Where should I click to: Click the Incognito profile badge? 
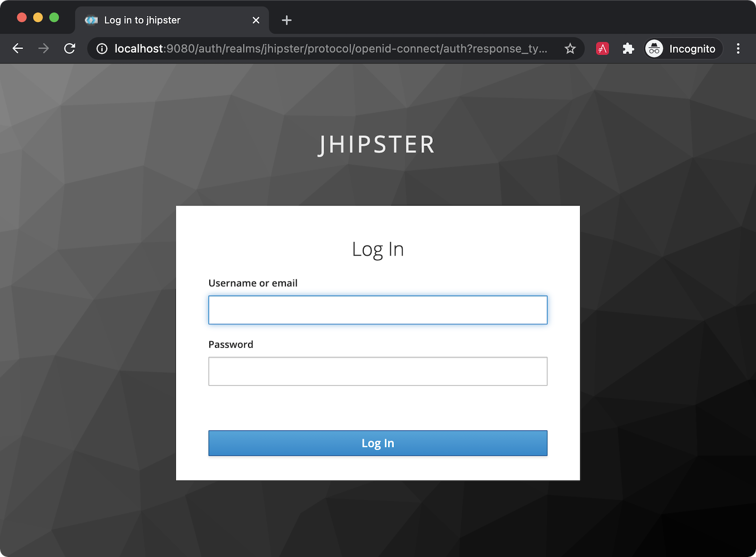point(683,49)
